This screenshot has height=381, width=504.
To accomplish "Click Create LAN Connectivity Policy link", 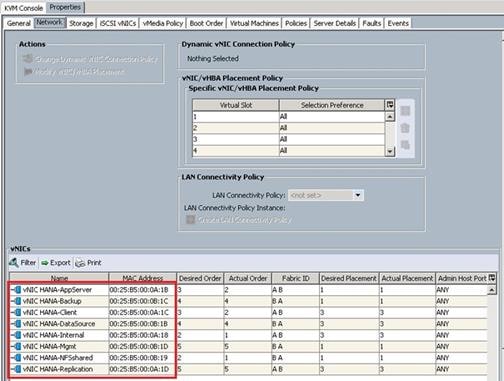I will click(245, 220).
